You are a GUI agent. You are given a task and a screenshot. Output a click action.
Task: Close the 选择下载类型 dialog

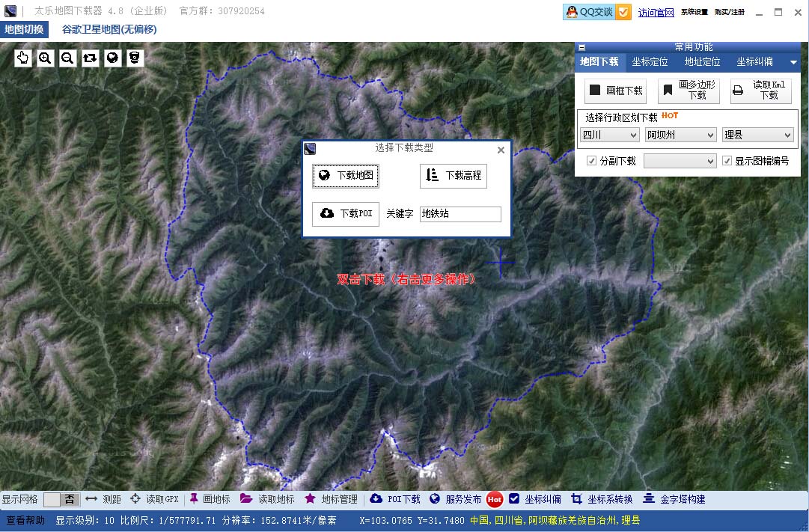tap(501, 150)
